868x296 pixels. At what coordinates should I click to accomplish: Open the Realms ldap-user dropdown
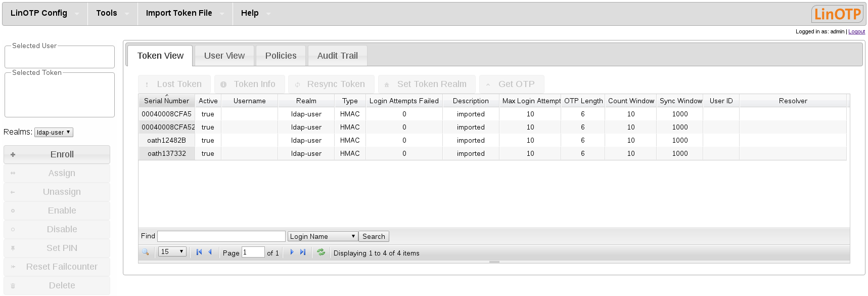pos(54,132)
